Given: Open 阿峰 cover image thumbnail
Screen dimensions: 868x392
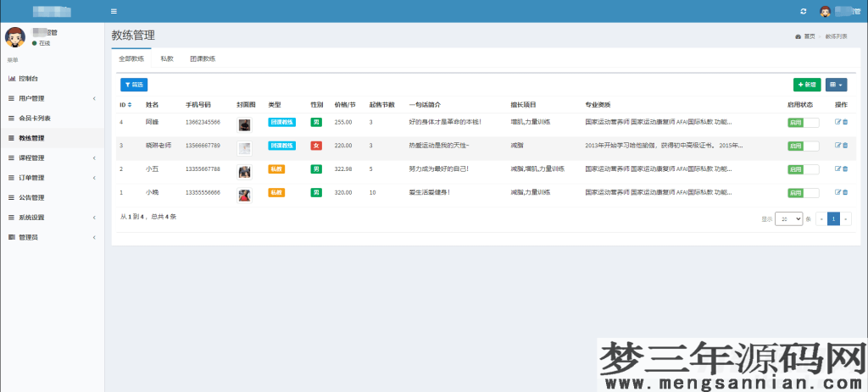Looking at the screenshot, I should (244, 125).
